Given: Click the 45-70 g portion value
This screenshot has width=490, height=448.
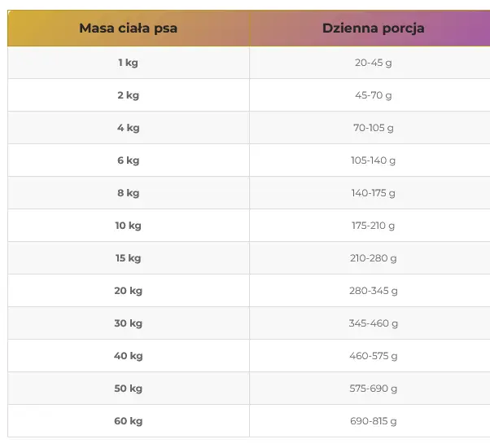Looking at the screenshot, I should (373, 95).
